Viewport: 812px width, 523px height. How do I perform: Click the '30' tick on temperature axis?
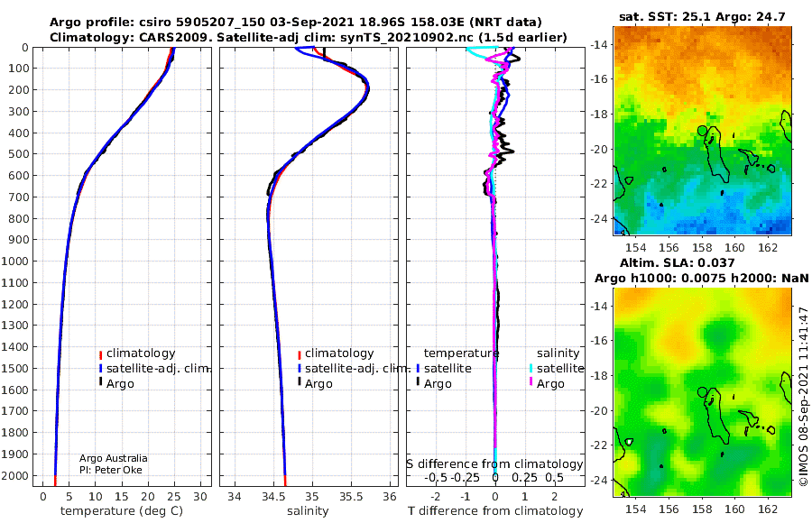pyautogui.click(x=200, y=497)
